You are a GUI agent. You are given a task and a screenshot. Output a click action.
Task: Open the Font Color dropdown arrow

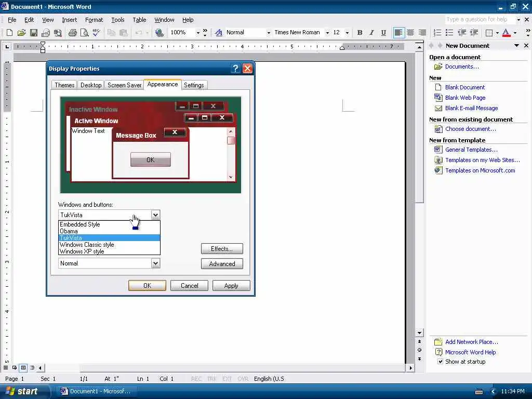pyautogui.click(x=515, y=33)
